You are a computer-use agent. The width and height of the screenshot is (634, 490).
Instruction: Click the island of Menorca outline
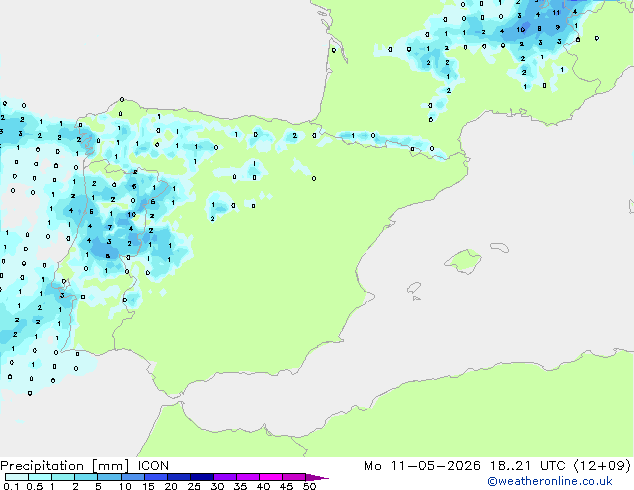pyautogui.click(x=499, y=247)
